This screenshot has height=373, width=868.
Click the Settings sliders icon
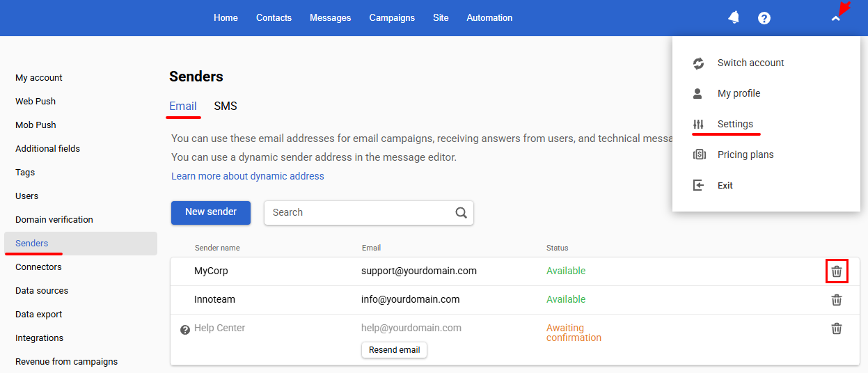pyautogui.click(x=698, y=124)
